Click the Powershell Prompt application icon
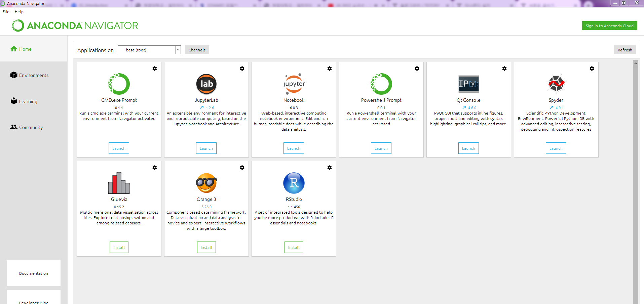 coord(381,84)
